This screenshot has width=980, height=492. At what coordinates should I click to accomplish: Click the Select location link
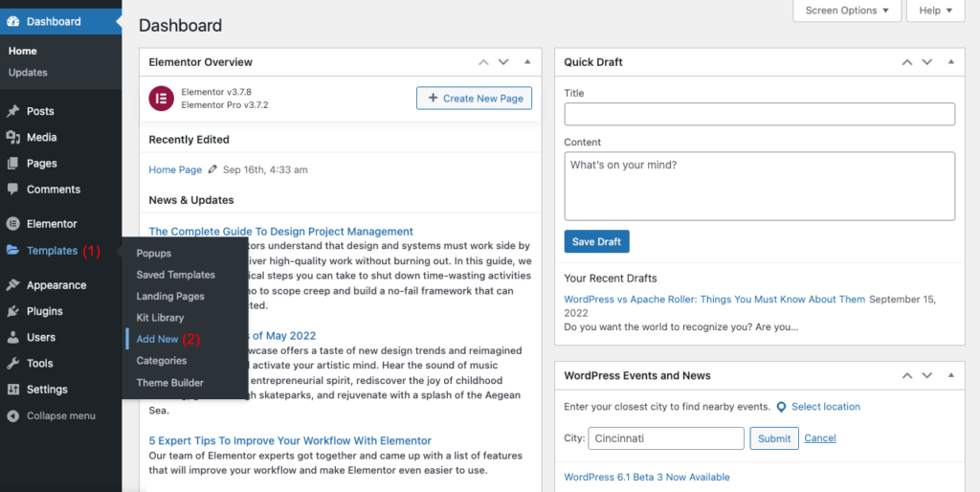(x=825, y=407)
